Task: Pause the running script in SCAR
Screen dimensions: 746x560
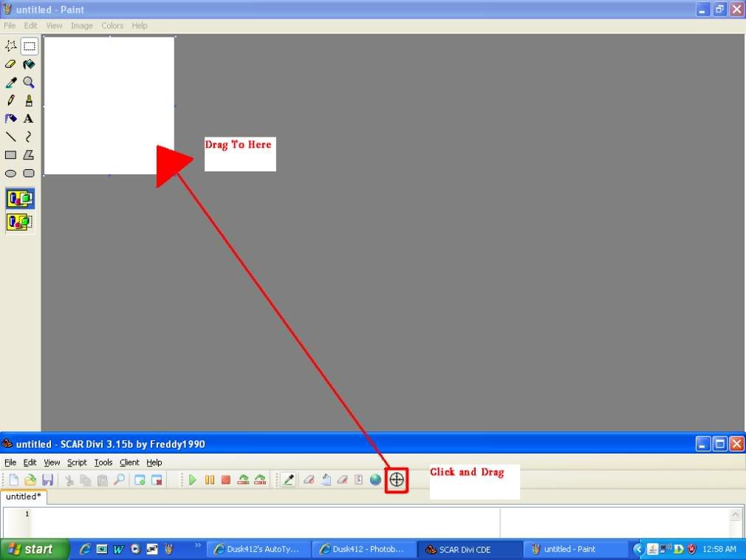Action: (210, 480)
